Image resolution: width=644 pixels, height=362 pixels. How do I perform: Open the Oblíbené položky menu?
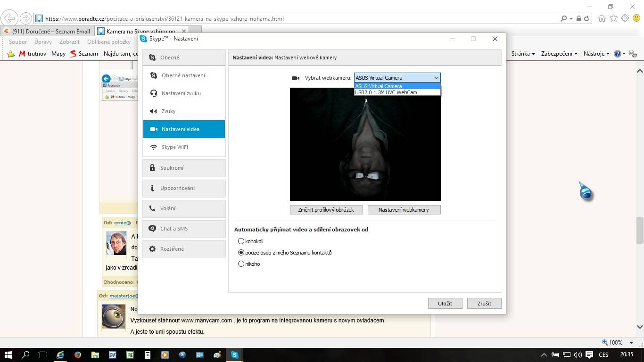click(x=109, y=42)
